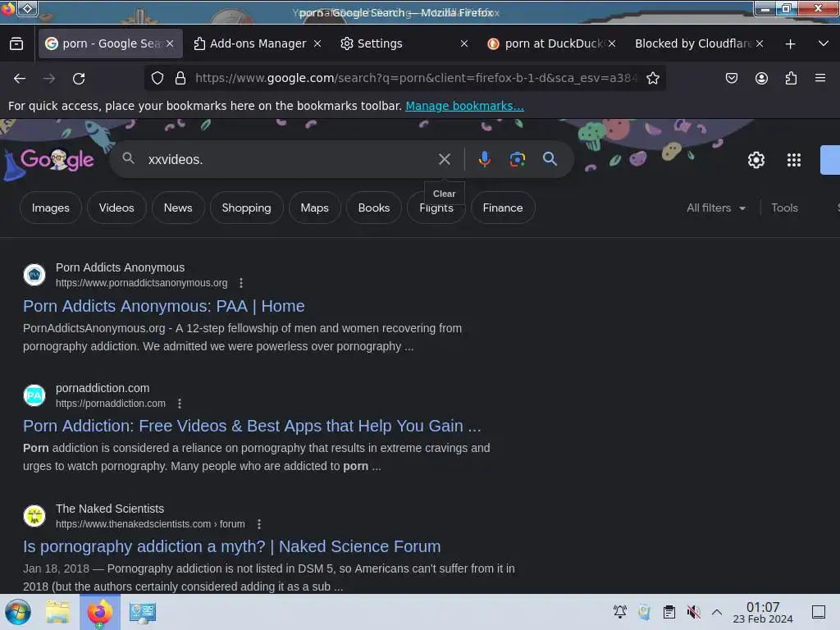The image size is (840, 630).
Task: Search by image with Google Lens
Action: pyautogui.click(x=517, y=159)
